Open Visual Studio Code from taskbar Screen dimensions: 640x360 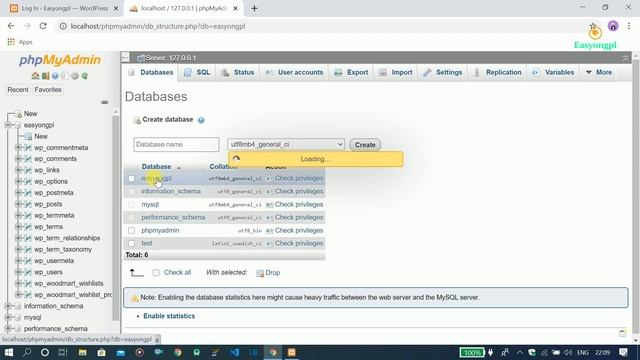[235, 352]
